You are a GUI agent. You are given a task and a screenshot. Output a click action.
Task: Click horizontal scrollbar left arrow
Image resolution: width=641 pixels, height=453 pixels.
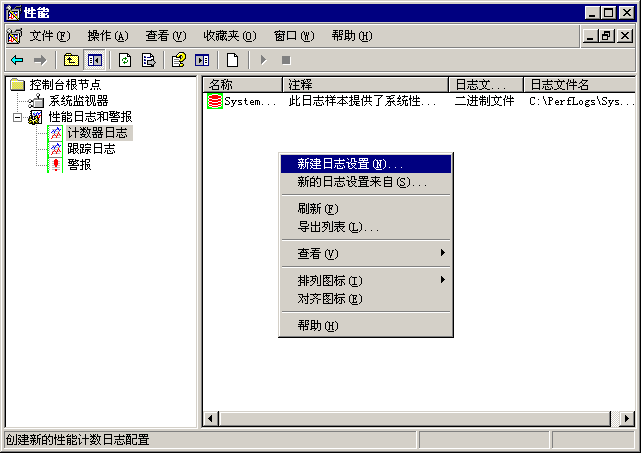(x=211, y=418)
